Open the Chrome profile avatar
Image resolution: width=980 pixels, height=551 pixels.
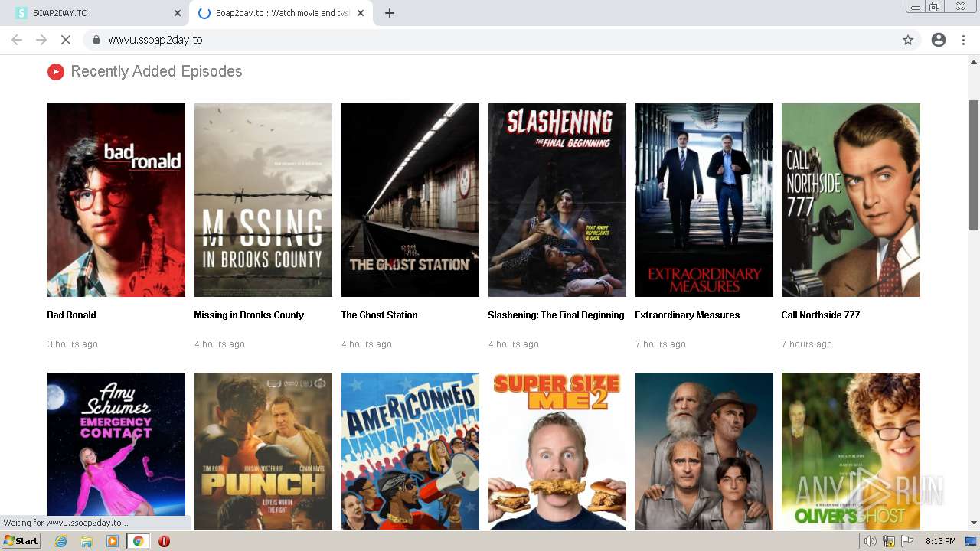click(939, 40)
